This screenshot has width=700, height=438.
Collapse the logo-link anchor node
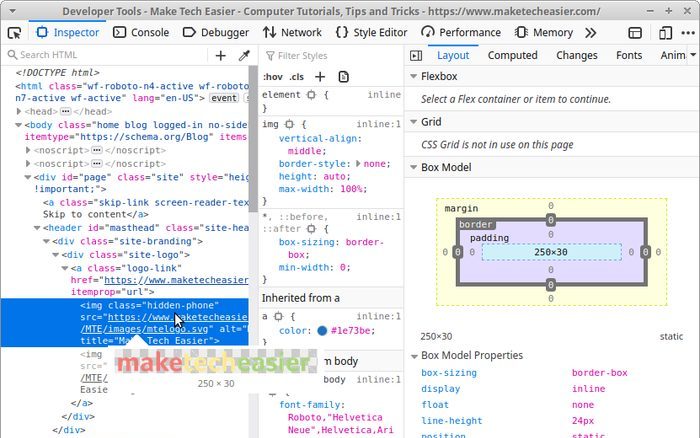pyautogui.click(x=65, y=268)
